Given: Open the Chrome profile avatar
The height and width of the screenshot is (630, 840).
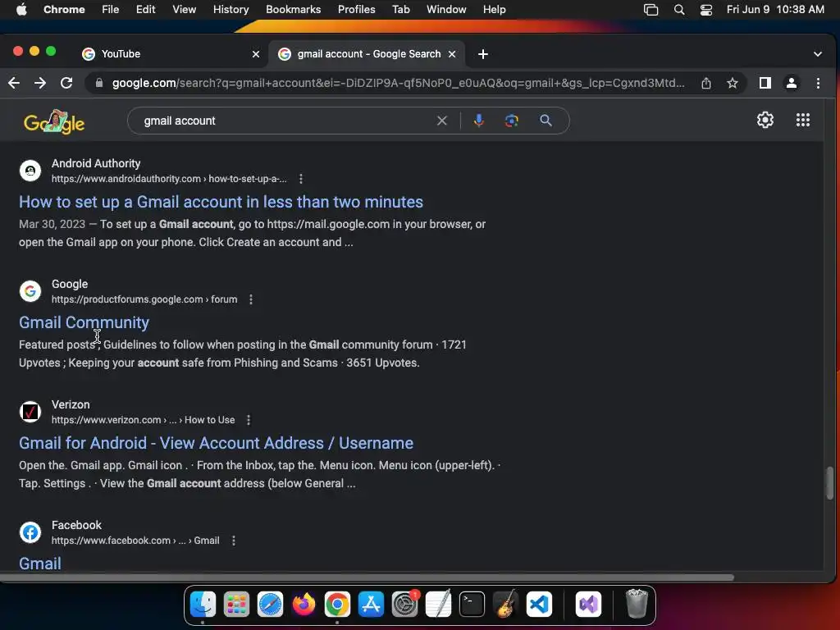Looking at the screenshot, I should (x=792, y=83).
